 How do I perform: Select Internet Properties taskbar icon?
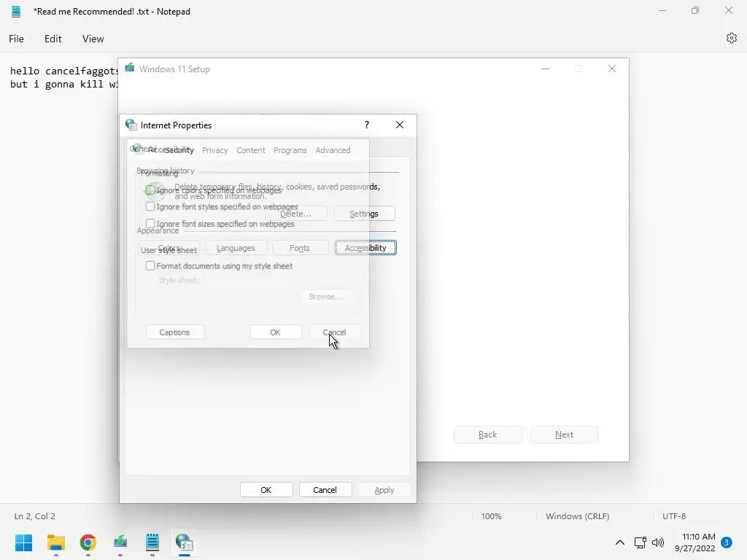pyautogui.click(x=185, y=542)
